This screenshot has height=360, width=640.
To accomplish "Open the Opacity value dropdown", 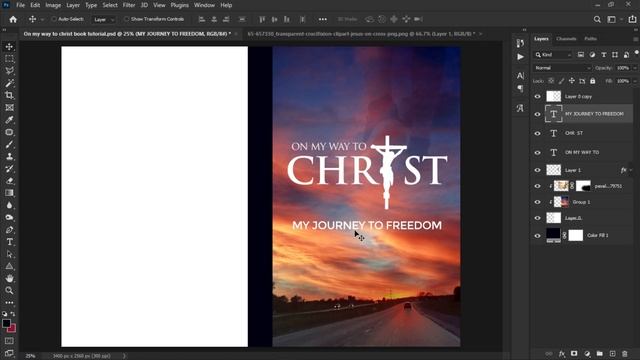I will click(x=634, y=68).
